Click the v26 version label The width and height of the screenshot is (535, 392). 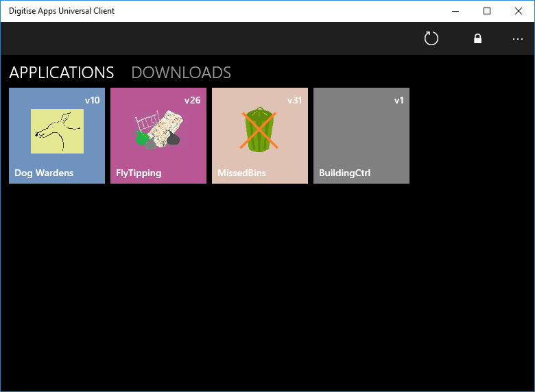193,100
